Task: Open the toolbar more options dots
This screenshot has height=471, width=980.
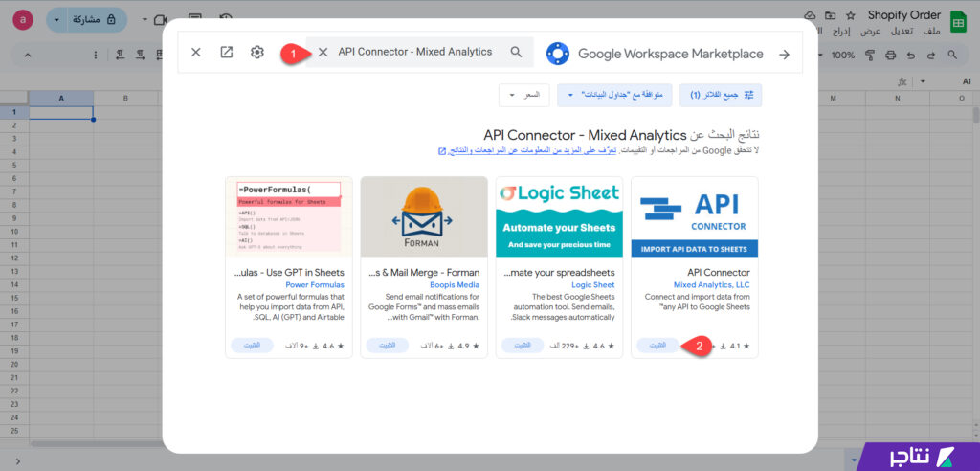Action: click(x=96, y=55)
